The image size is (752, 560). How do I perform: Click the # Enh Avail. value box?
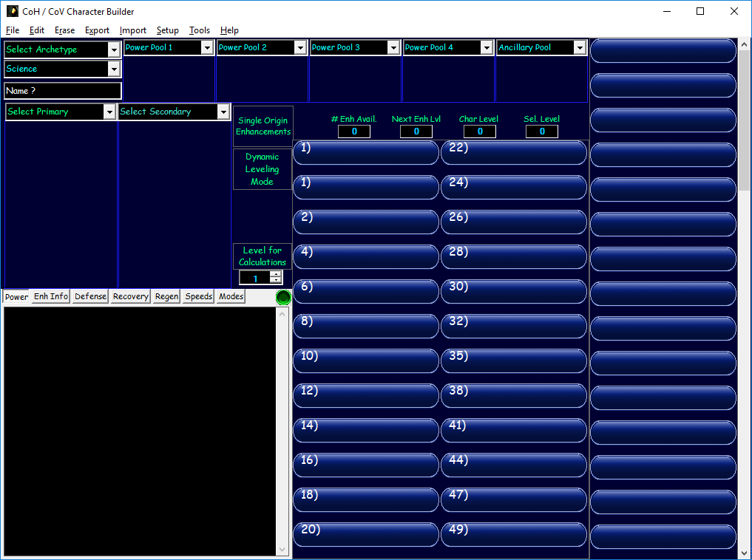(x=354, y=132)
